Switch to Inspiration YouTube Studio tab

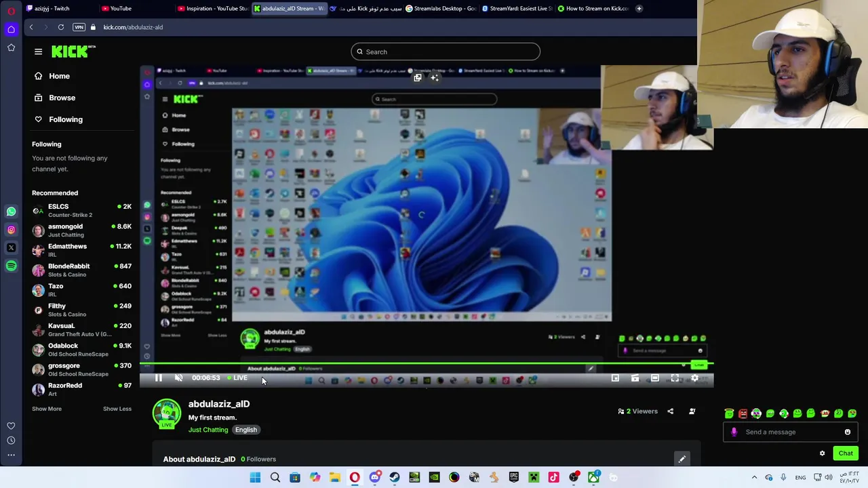(x=212, y=8)
